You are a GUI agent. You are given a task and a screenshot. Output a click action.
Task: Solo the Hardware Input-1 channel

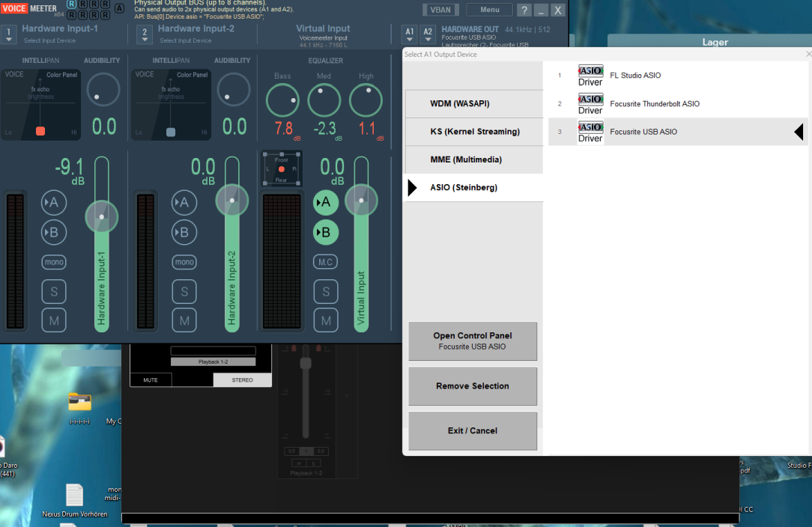(x=54, y=291)
